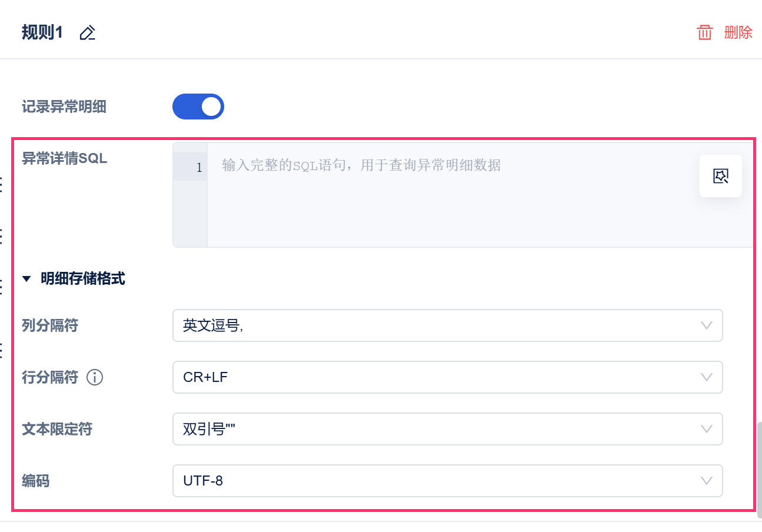The image size is (762, 532).
Task: Collapse the 明细存储格式 section
Action: [26, 279]
